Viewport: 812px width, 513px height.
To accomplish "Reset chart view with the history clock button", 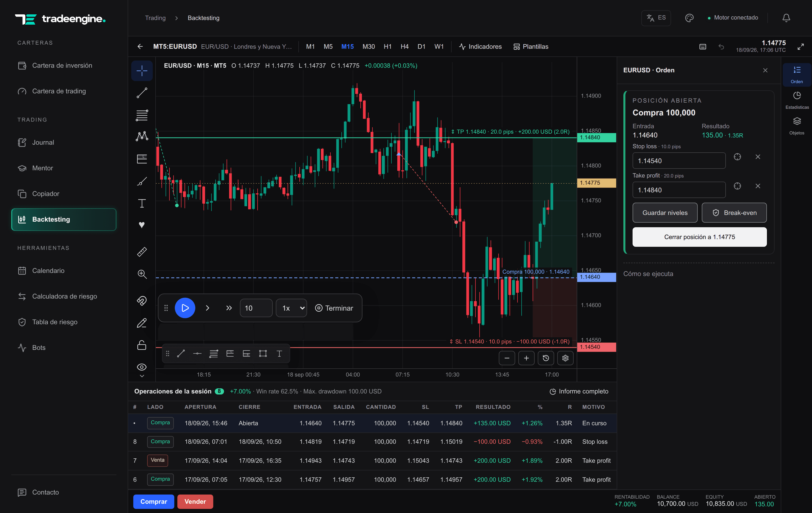I will point(546,358).
